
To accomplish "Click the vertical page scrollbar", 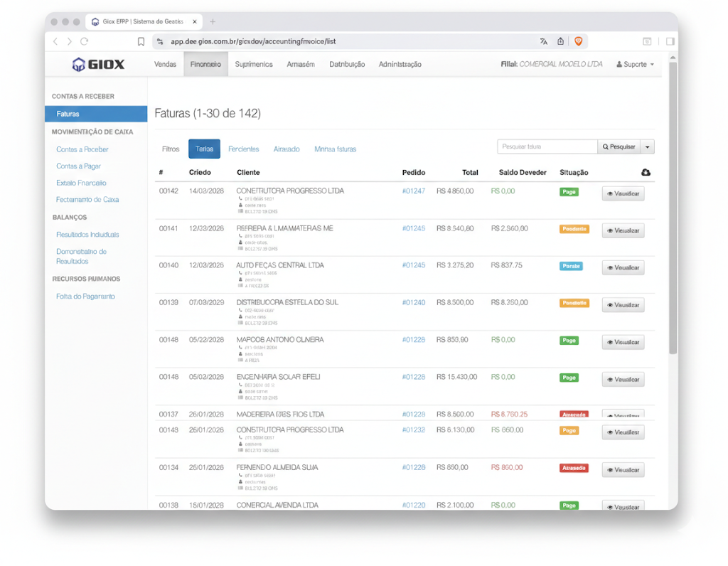I will click(x=673, y=213).
